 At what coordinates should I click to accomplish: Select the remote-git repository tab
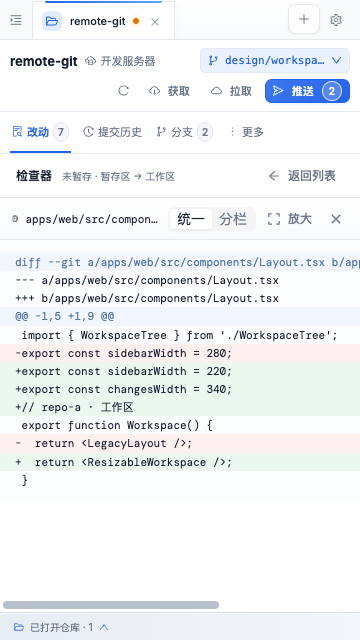[103, 21]
